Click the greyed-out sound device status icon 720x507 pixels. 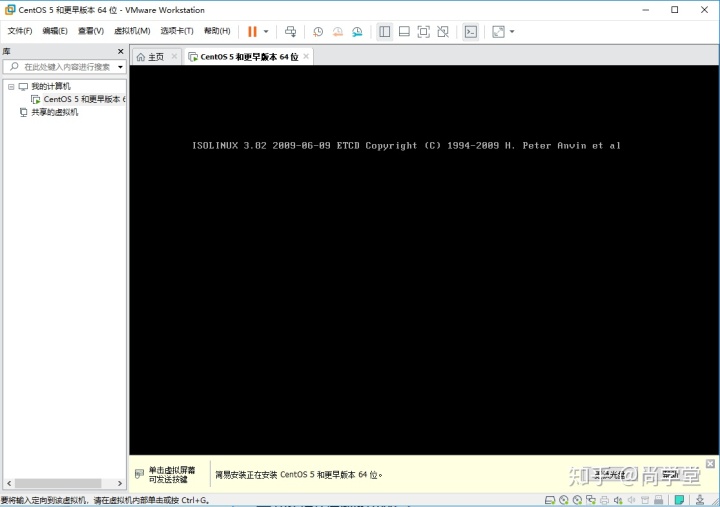click(632, 500)
